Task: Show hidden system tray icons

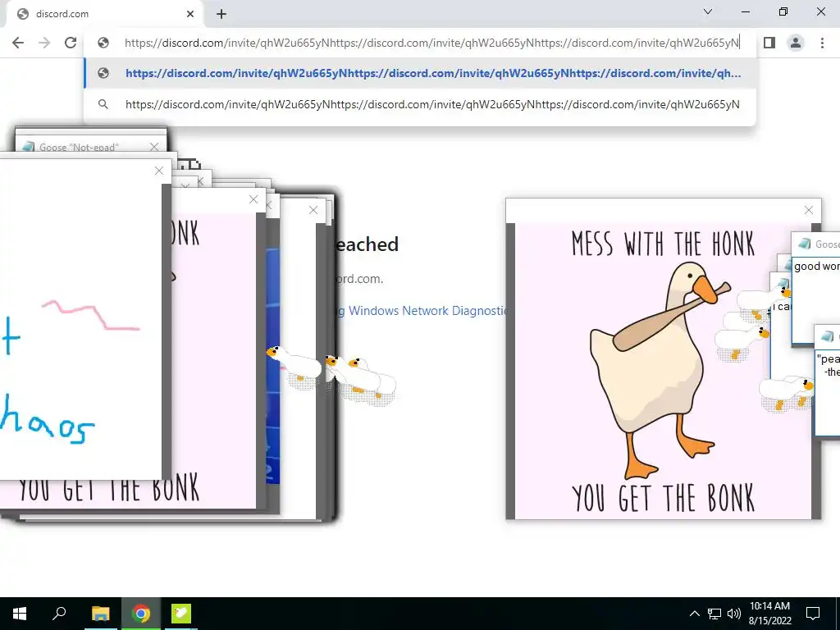Action: (x=694, y=614)
